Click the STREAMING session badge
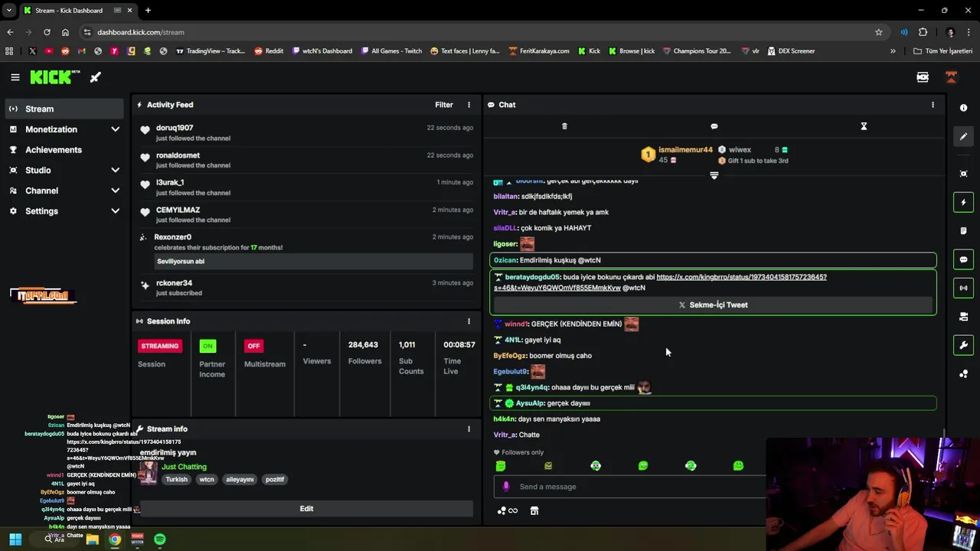The width and height of the screenshot is (980, 551). pyautogui.click(x=160, y=346)
